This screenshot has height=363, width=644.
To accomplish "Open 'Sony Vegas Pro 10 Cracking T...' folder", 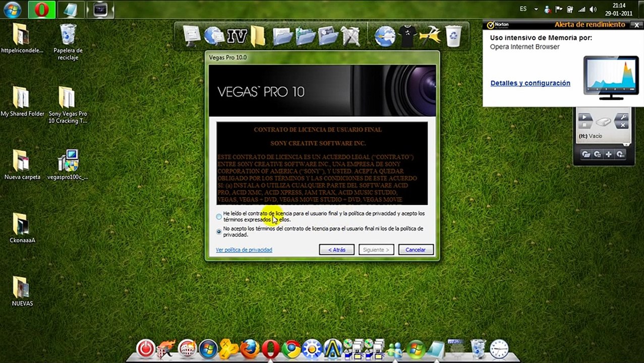I will [x=68, y=105].
